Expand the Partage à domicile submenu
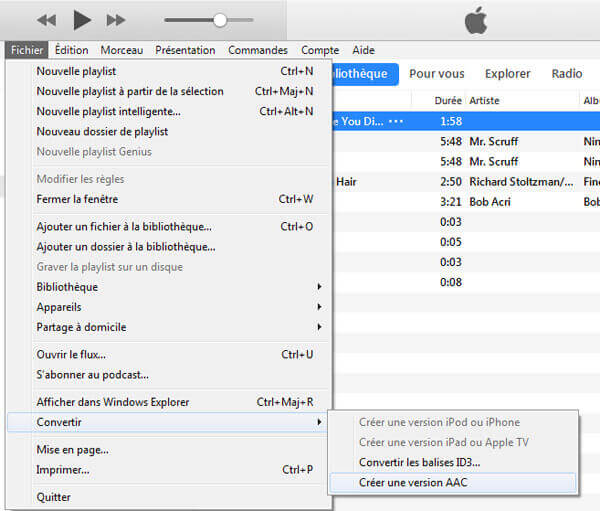The image size is (600, 511). tap(168, 327)
